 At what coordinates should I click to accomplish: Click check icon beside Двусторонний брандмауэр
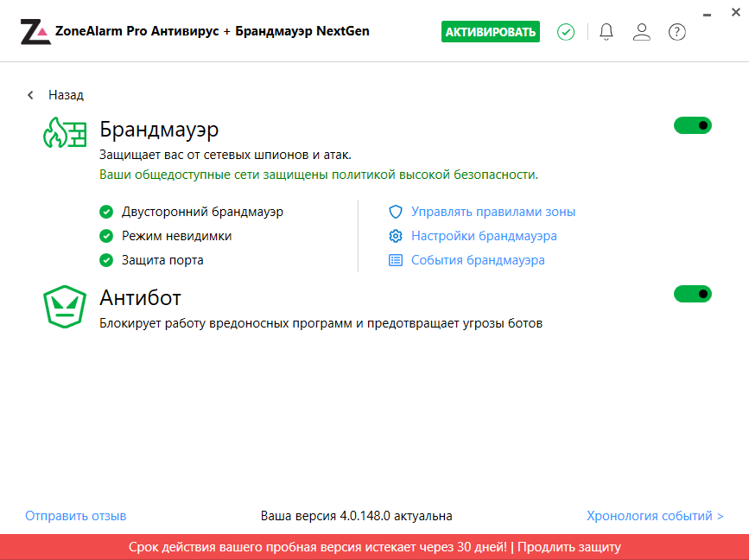106,212
